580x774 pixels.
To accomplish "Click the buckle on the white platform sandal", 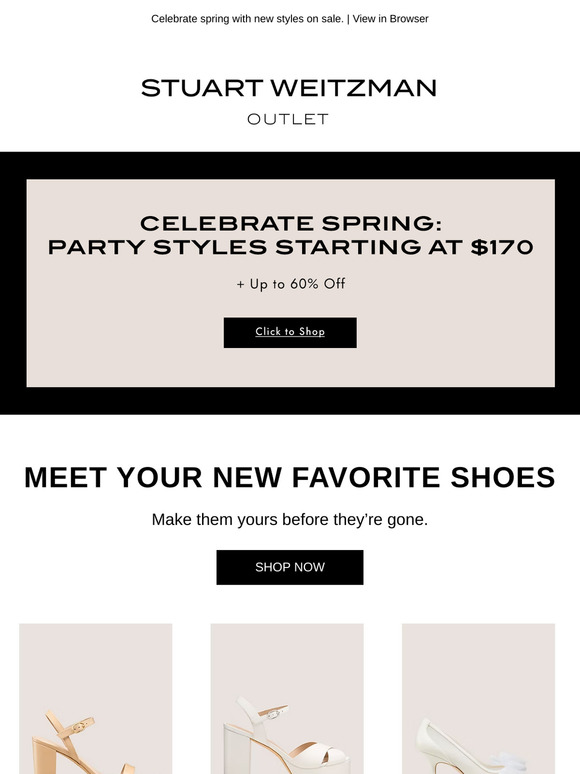I will (271, 713).
